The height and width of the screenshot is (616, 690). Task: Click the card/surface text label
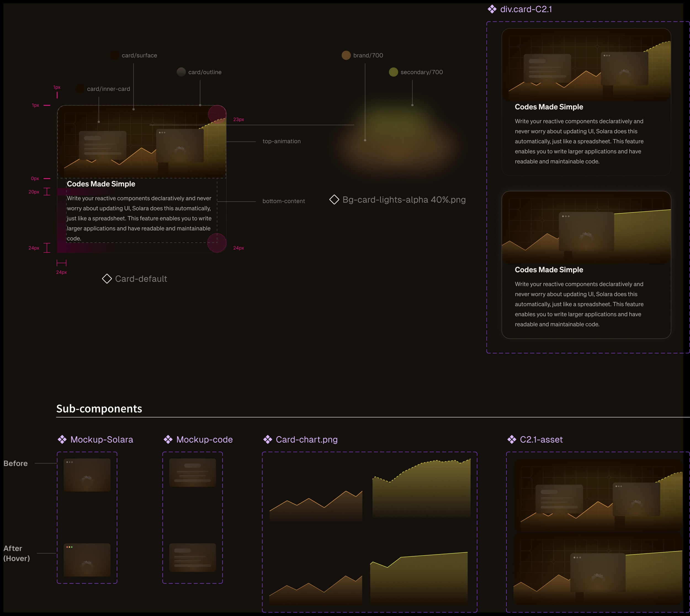139,55
